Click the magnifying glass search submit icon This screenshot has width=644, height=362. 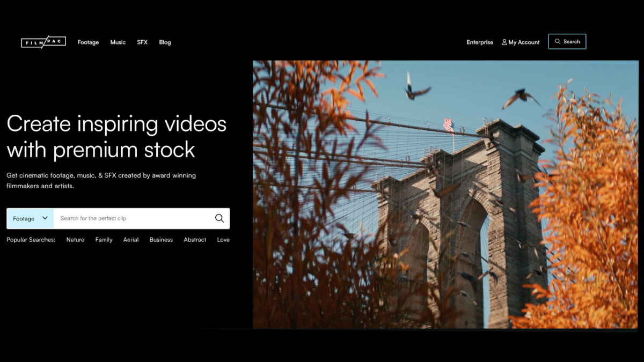click(x=219, y=218)
